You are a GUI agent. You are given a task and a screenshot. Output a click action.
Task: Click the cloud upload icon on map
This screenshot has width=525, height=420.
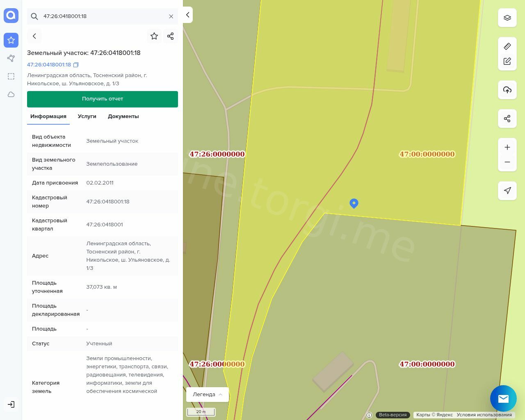[507, 90]
